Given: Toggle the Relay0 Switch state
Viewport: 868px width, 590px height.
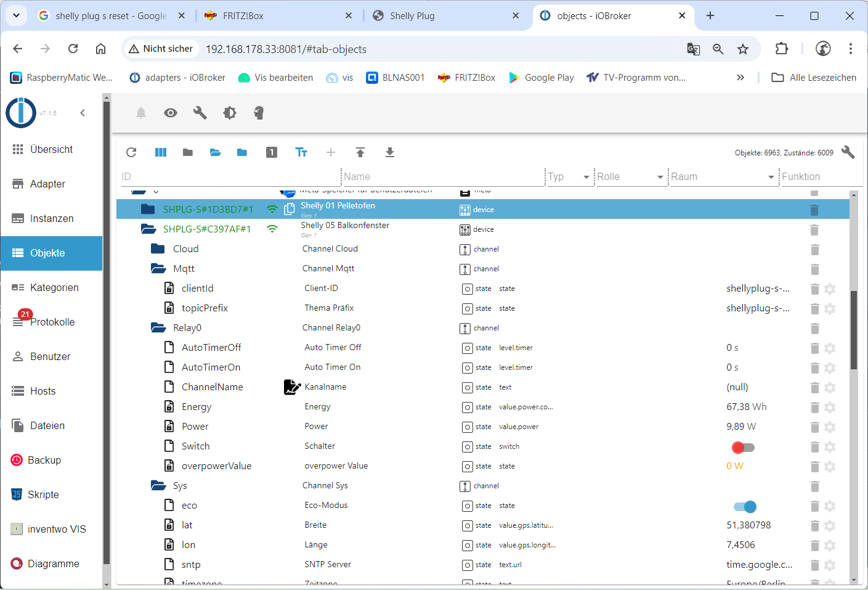Looking at the screenshot, I should pos(743,447).
